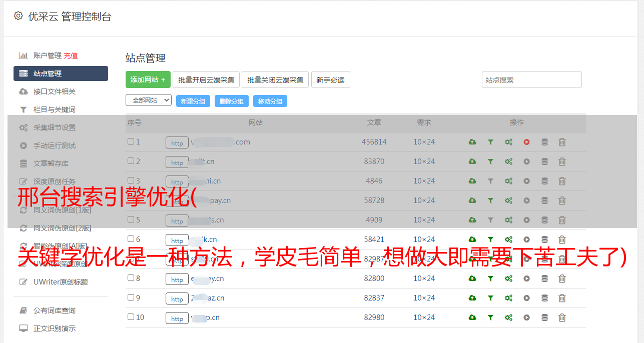Click 批量关闭云端采集 button
644x343 pixels.
pyautogui.click(x=275, y=79)
